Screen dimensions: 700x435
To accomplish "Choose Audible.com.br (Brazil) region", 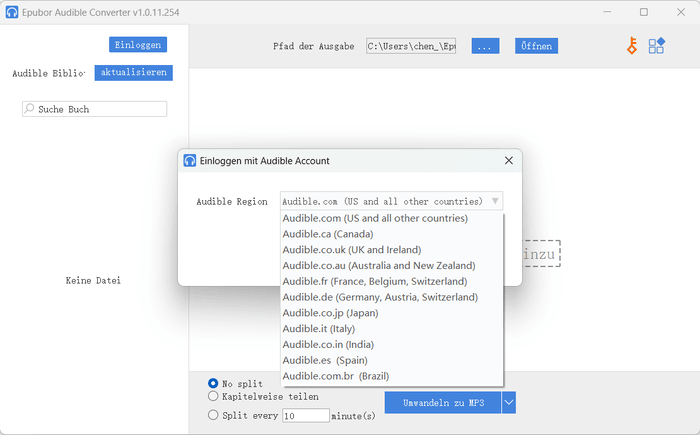I will [x=392, y=376].
